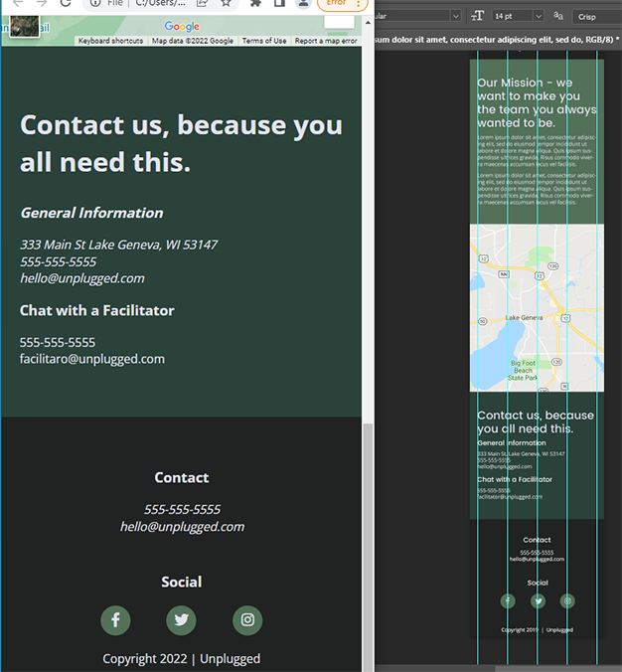
Task: Click the share page icon in address bar
Action: click(203, 4)
